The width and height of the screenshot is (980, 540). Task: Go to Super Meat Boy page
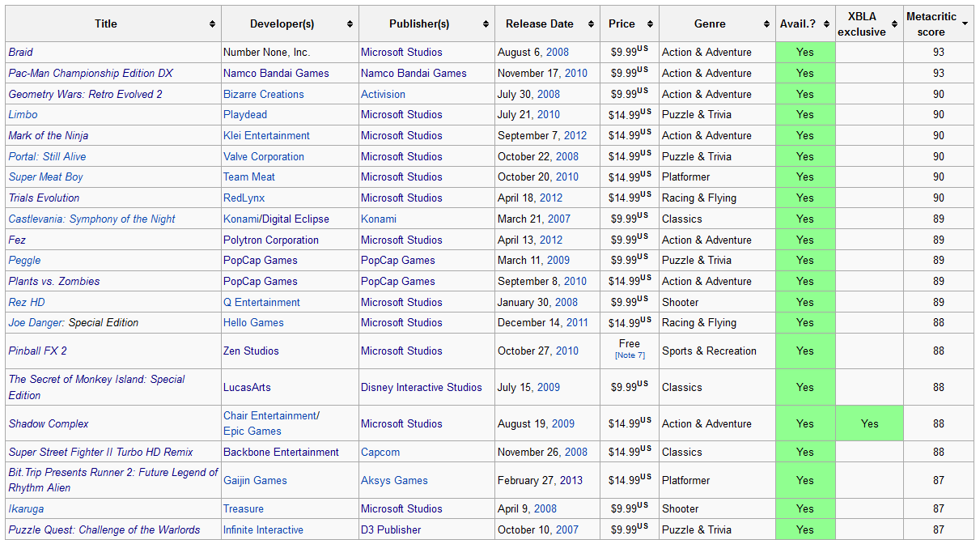click(x=45, y=177)
